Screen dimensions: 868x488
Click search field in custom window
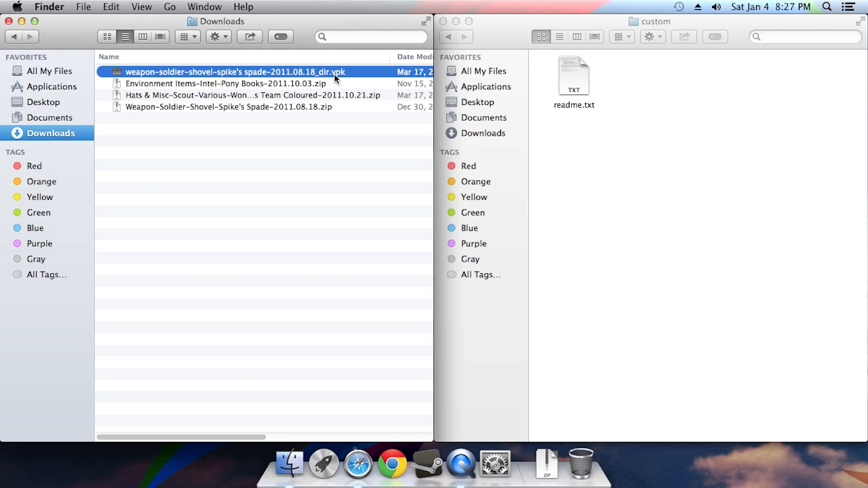pyautogui.click(x=806, y=37)
